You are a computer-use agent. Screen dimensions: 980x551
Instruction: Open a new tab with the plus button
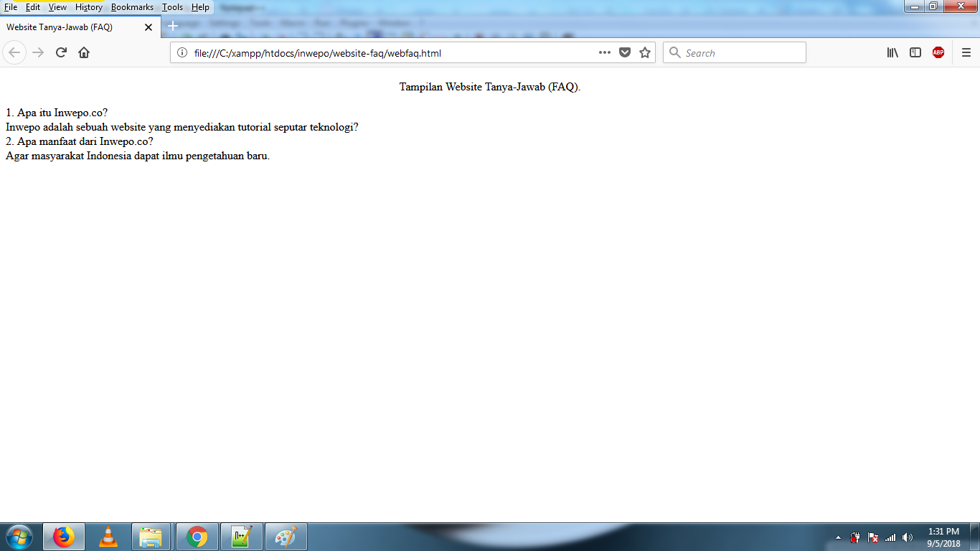(173, 27)
